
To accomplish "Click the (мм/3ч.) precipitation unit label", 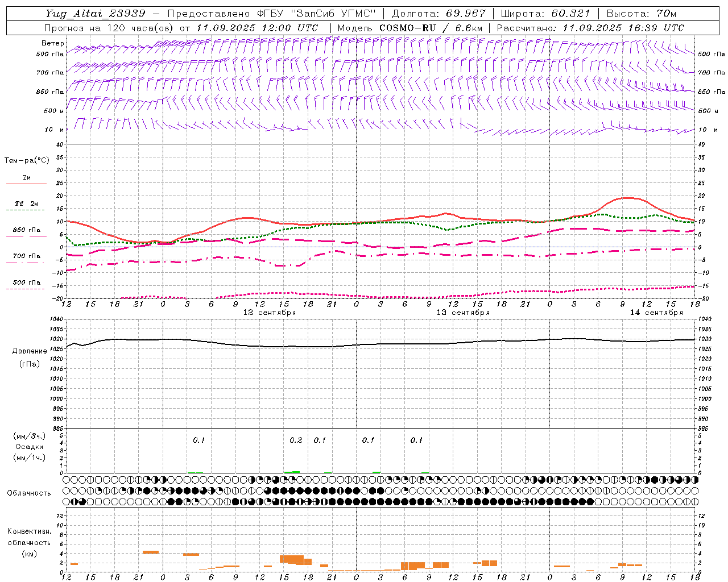I will [x=30, y=436].
